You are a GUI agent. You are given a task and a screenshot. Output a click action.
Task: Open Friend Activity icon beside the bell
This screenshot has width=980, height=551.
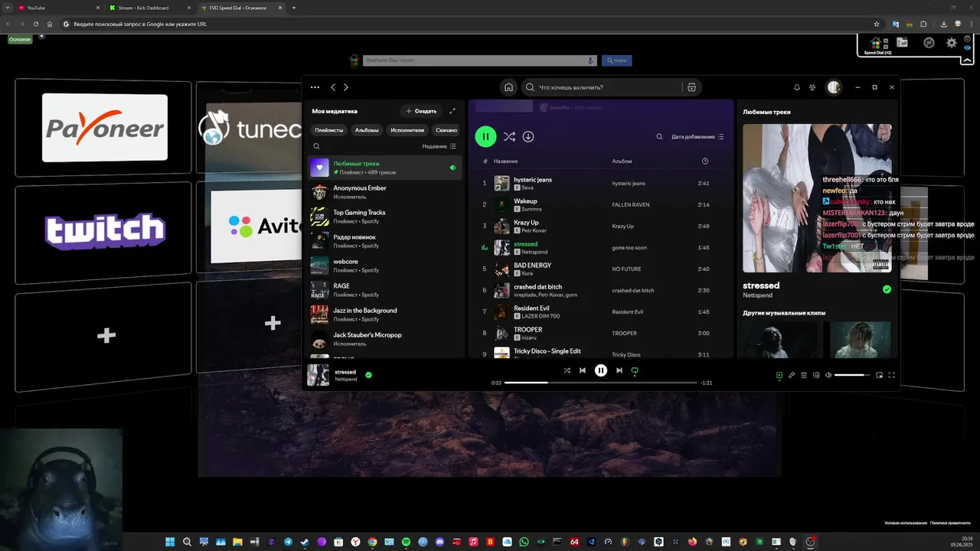point(812,87)
